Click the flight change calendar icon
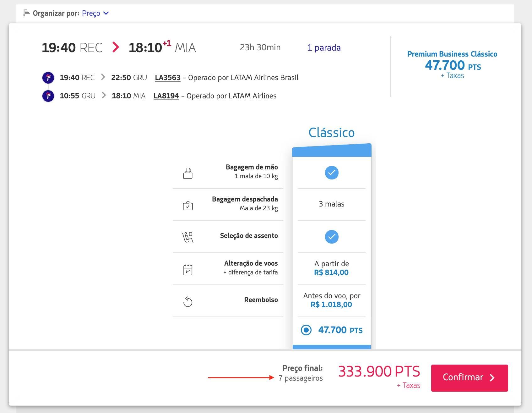The width and height of the screenshot is (532, 413). click(x=188, y=270)
